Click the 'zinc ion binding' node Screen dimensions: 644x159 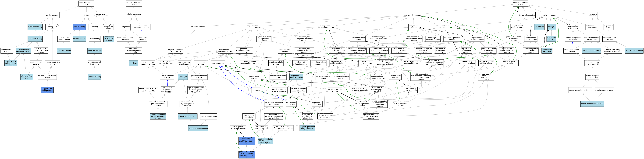95,77
